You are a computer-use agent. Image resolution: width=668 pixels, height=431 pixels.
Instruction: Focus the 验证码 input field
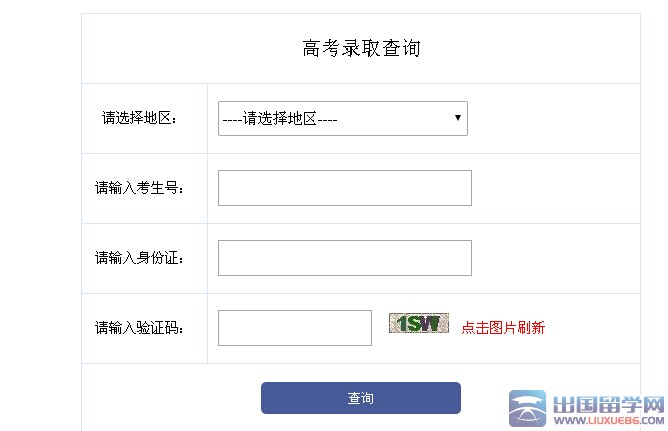coord(294,328)
